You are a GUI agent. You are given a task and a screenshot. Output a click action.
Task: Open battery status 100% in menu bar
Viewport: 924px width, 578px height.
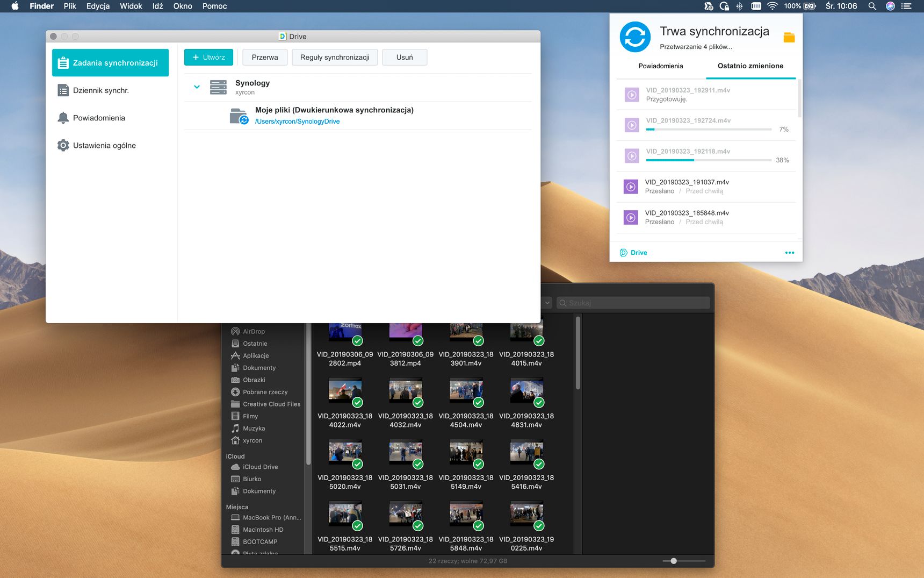click(799, 6)
